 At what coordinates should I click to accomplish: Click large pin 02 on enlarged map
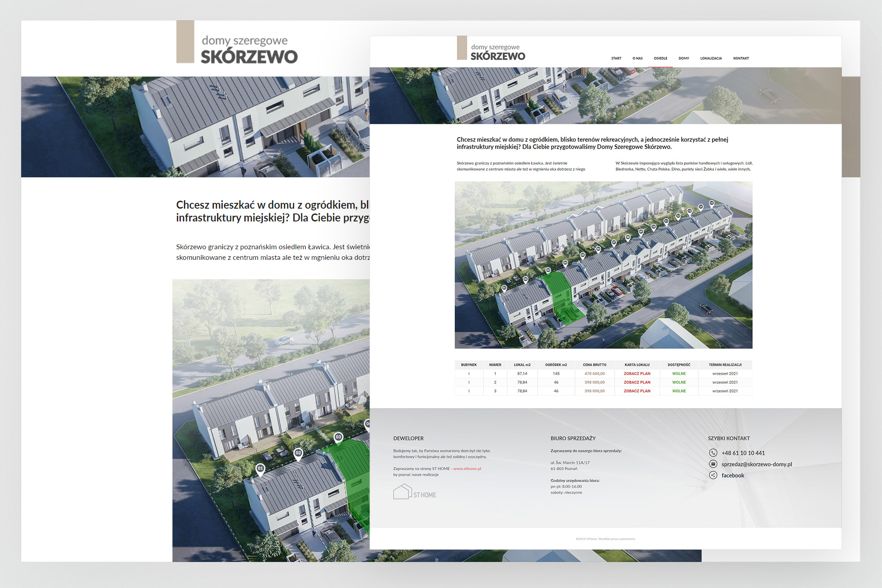[x=299, y=453]
